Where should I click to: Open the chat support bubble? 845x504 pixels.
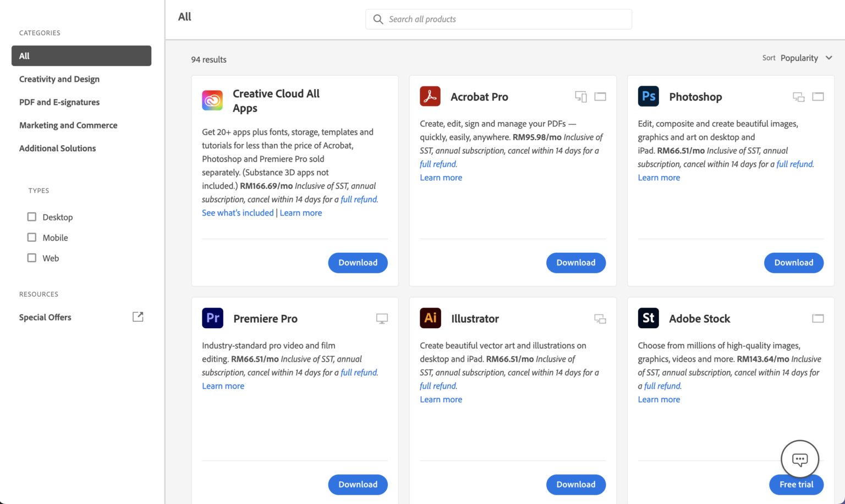pos(799,459)
